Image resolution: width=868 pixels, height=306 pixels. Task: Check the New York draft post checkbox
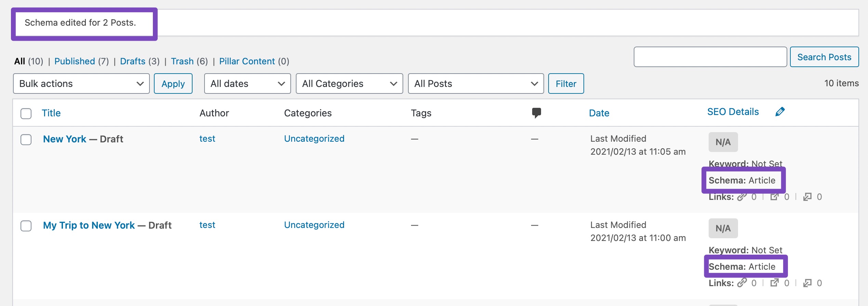tap(26, 140)
